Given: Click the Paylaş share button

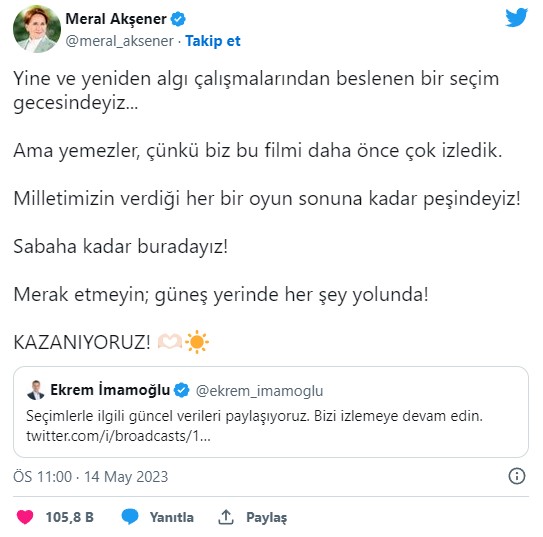Looking at the screenshot, I should 267,518.
